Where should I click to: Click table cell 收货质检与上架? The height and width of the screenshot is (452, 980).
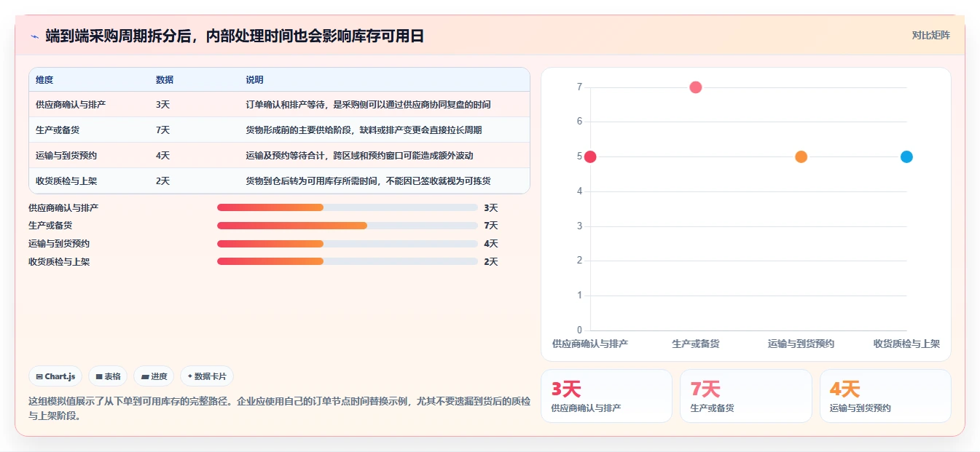(66, 181)
